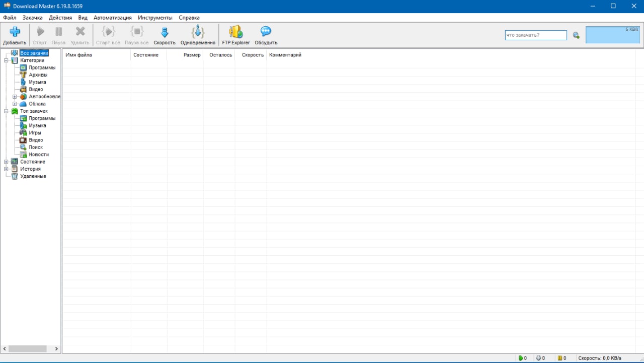644x363 pixels.
Task: Collapse the Топ закачек tree node
Action: (6, 111)
